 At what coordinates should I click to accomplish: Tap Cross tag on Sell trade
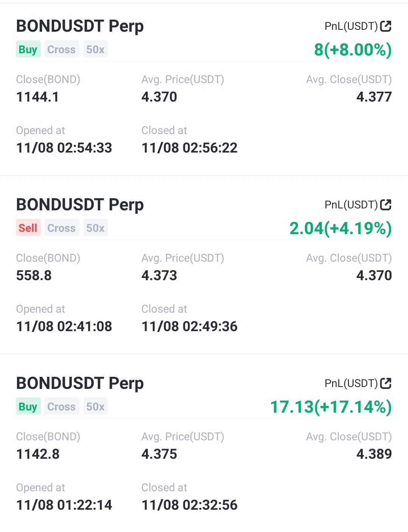[x=62, y=228]
